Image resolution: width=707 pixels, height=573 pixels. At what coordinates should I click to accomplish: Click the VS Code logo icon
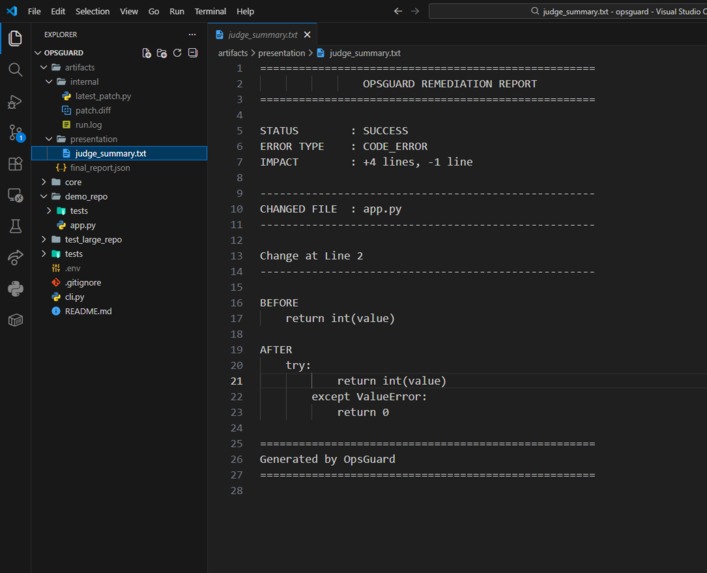(x=12, y=11)
